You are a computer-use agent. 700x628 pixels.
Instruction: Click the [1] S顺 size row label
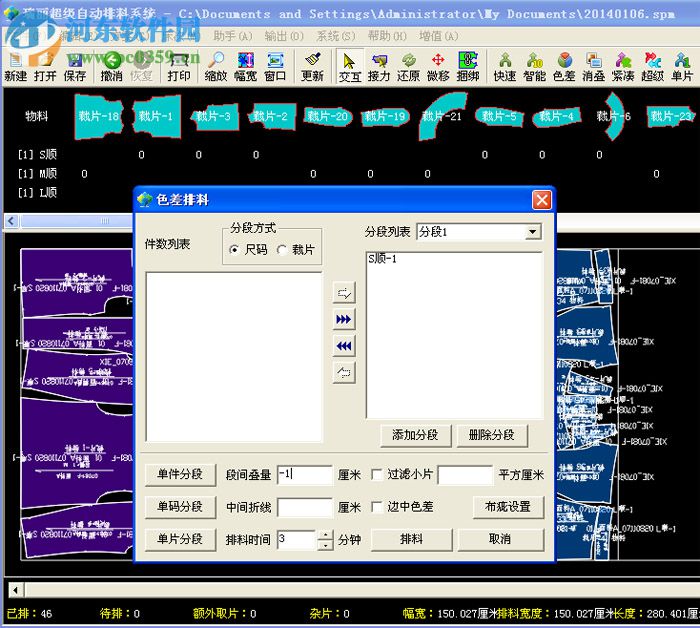point(38,155)
